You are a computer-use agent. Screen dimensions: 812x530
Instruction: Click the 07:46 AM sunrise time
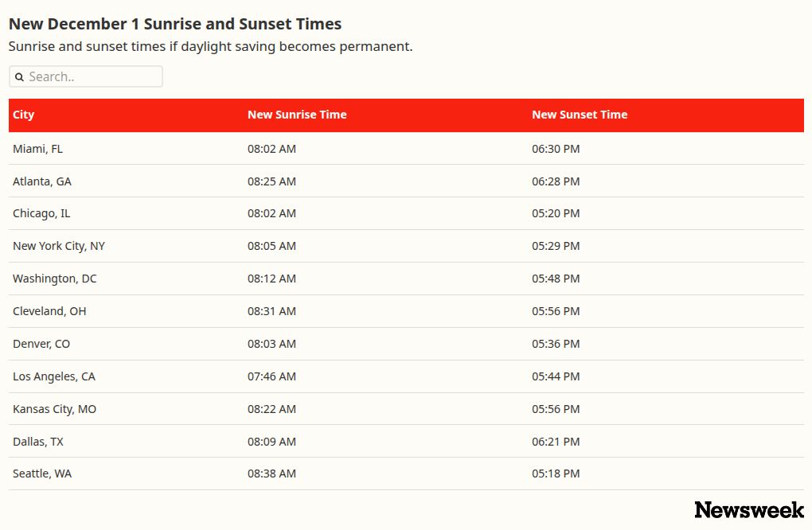pyautogui.click(x=272, y=376)
